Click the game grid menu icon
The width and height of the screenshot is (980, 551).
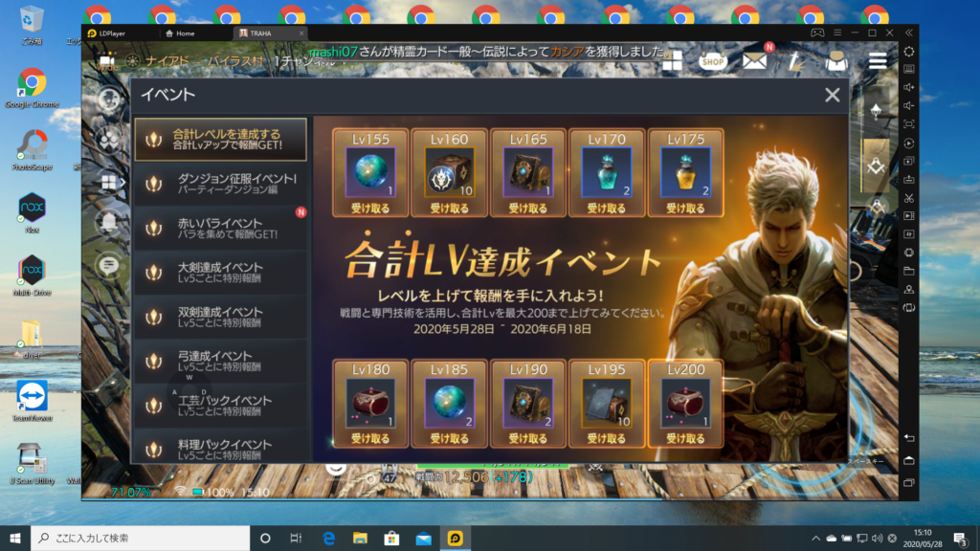(672, 60)
